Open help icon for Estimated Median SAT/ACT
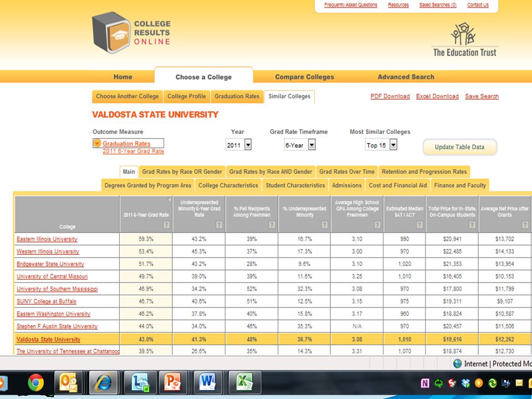 420,225
